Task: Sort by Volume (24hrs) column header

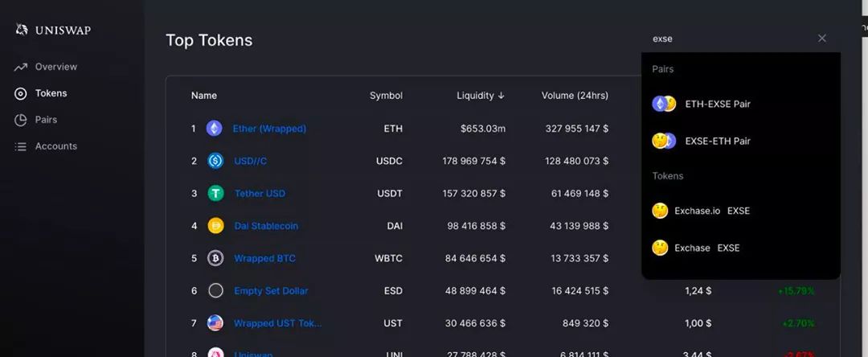Action: (574, 96)
